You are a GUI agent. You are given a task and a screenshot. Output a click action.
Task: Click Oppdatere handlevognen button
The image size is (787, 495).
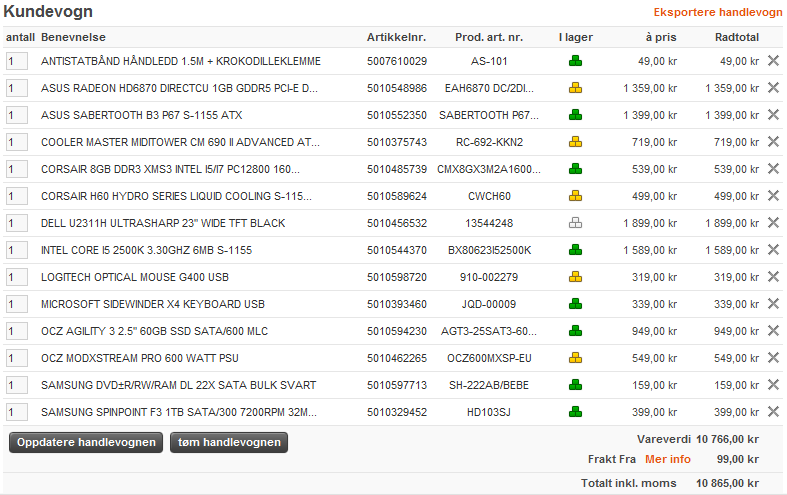86,442
